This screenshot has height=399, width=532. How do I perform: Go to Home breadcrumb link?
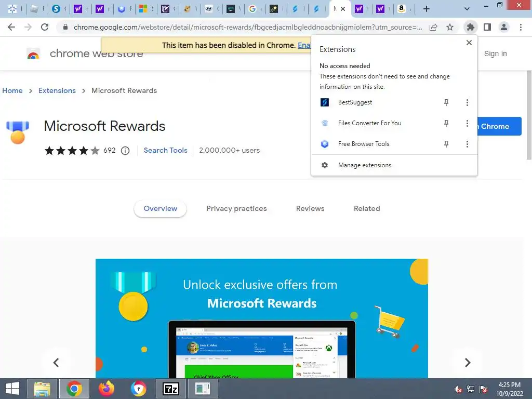tap(12, 90)
